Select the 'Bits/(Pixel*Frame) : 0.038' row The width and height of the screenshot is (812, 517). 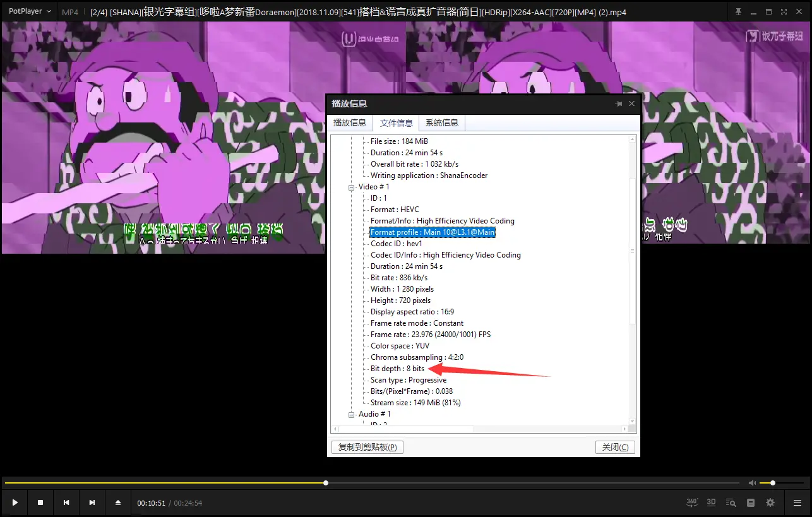[412, 391]
